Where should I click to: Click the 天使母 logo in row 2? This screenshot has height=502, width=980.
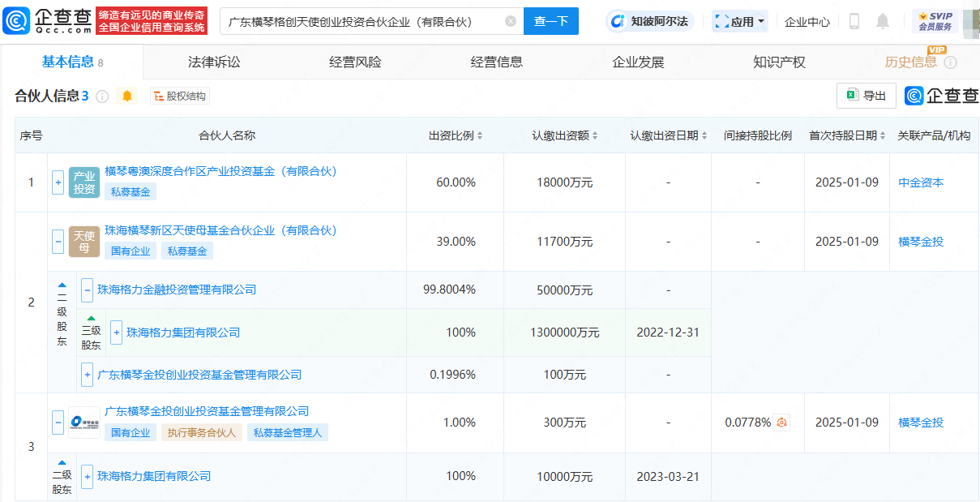(x=84, y=242)
